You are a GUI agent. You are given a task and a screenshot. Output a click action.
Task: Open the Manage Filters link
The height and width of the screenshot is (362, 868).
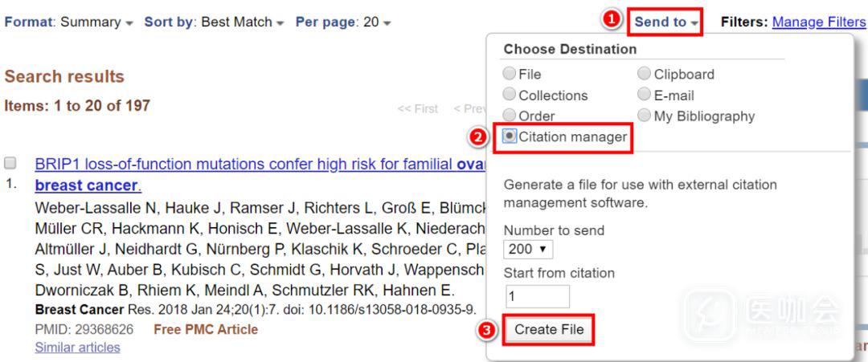pyautogui.click(x=819, y=22)
